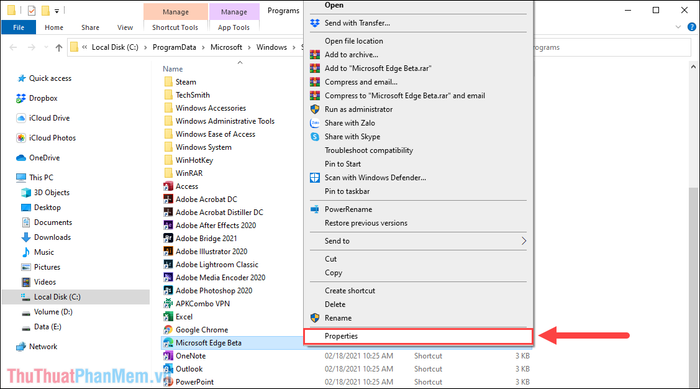Image resolution: width=700 pixels, height=389 pixels.
Task: Click PowerRename icon in context menu
Action: pyautogui.click(x=315, y=209)
